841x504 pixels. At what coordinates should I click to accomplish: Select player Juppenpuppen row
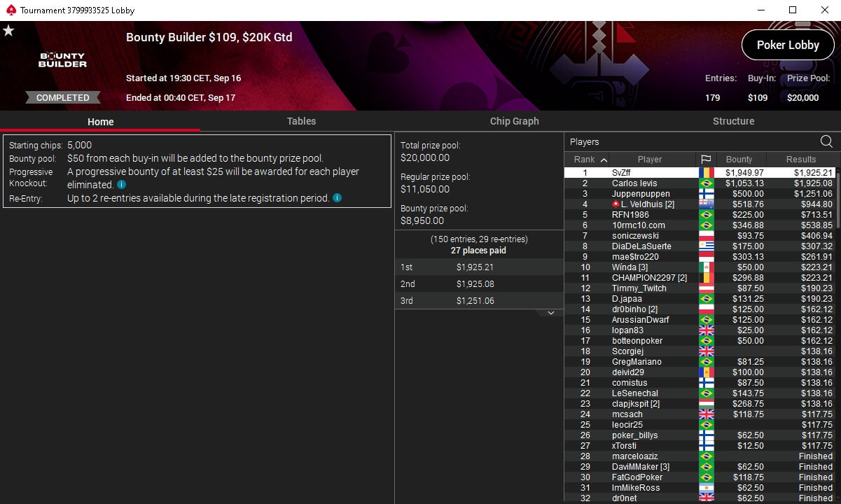point(700,194)
